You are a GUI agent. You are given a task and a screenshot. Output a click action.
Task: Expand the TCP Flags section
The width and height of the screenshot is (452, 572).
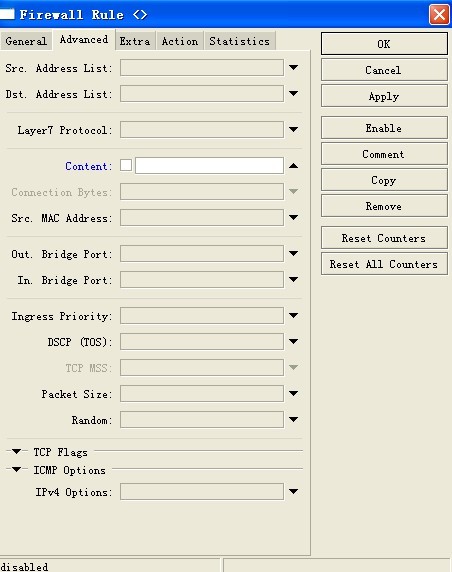click(x=16, y=452)
